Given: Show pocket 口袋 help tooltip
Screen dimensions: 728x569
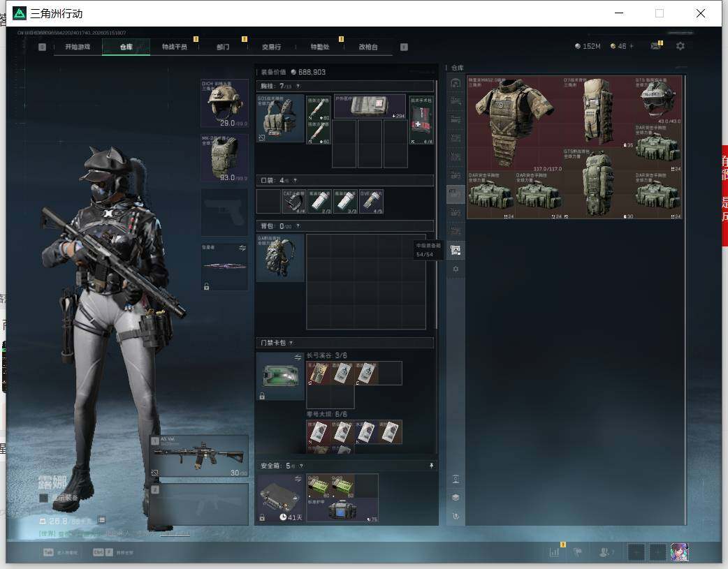Looking at the screenshot, I should [x=295, y=181].
